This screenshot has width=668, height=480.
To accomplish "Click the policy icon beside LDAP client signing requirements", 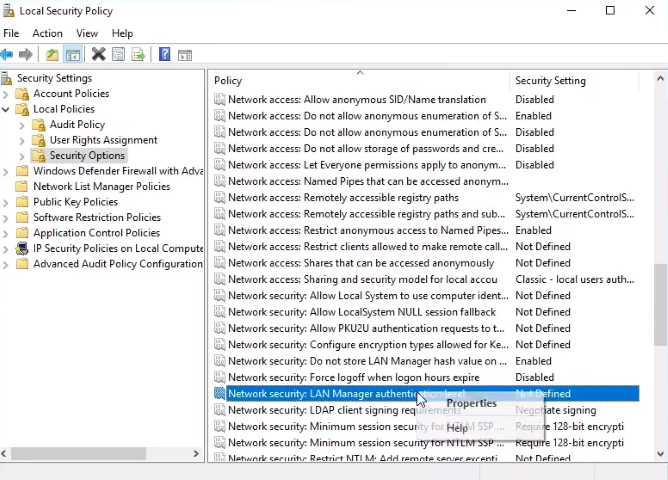I will point(219,410).
